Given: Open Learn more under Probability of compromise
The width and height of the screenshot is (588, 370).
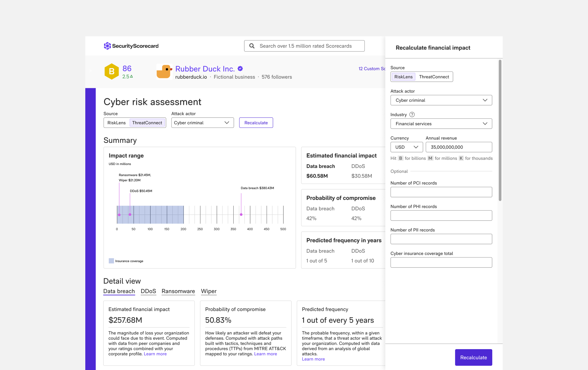Looking at the screenshot, I should coord(265,354).
